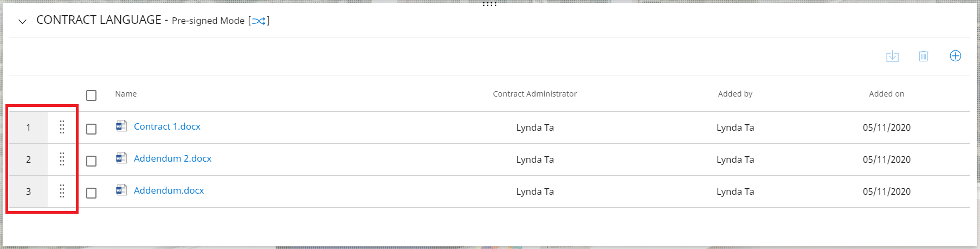Image resolution: width=980 pixels, height=249 pixels.
Task: Toggle the select-all checkbox in header
Action: pyautogui.click(x=92, y=95)
